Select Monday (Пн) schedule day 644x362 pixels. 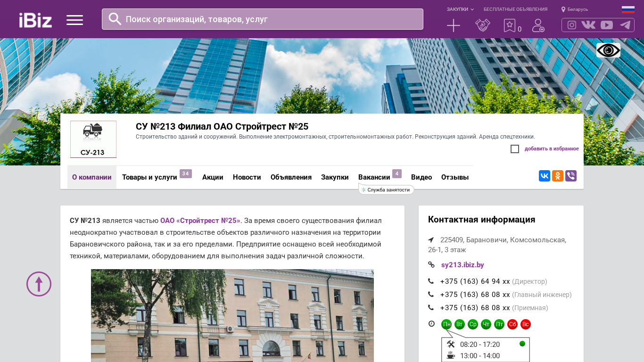click(446, 324)
